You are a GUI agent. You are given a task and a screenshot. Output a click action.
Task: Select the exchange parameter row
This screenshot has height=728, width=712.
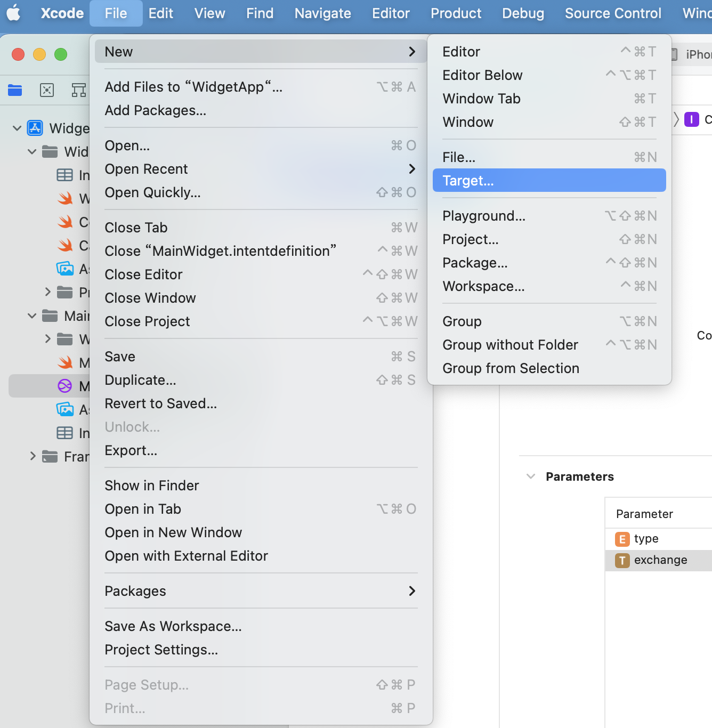click(659, 560)
